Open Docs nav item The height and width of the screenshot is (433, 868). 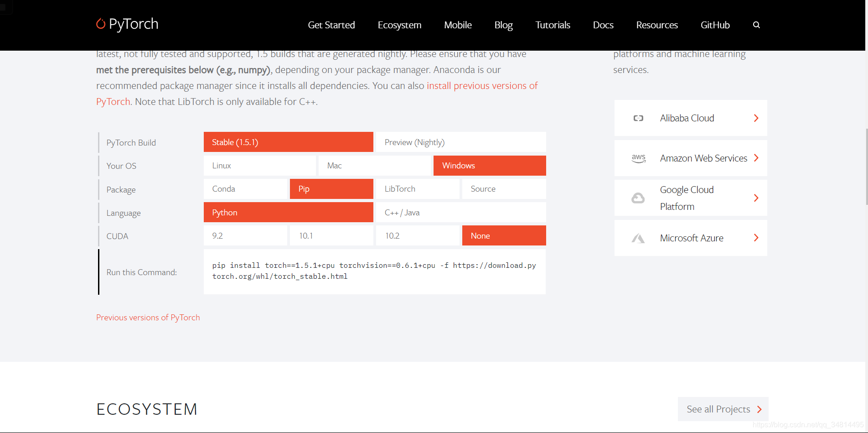[603, 25]
